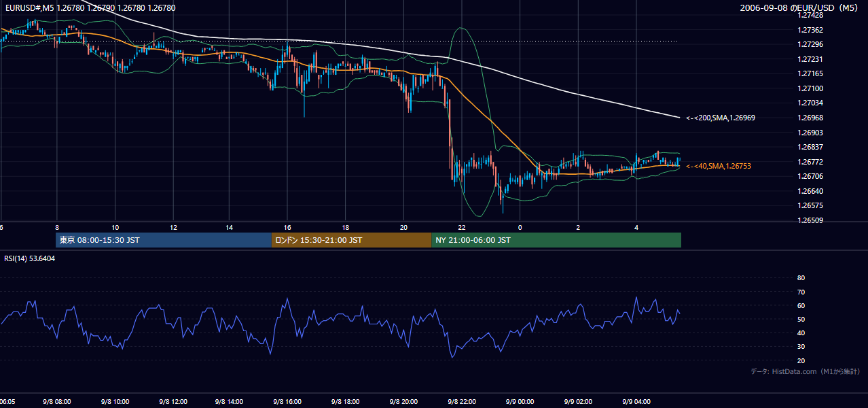Click the 9/8 22:00 date axis label
Screen dimensions: 868x408
click(x=462, y=402)
